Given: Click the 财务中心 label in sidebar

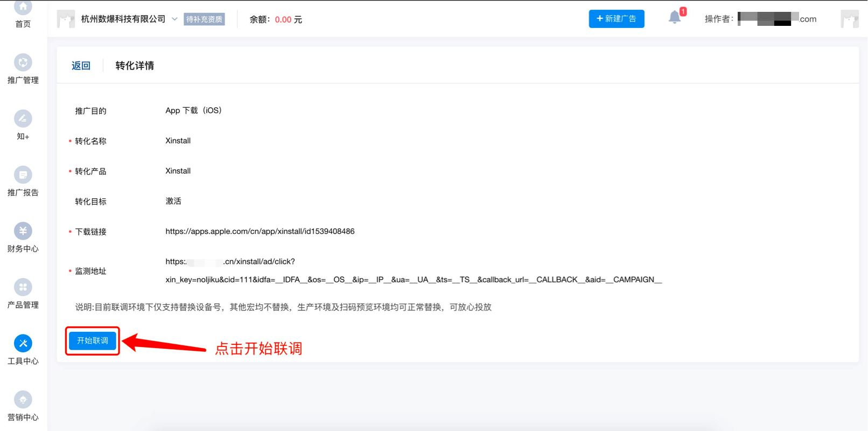Looking at the screenshot, I should (23, 249).
